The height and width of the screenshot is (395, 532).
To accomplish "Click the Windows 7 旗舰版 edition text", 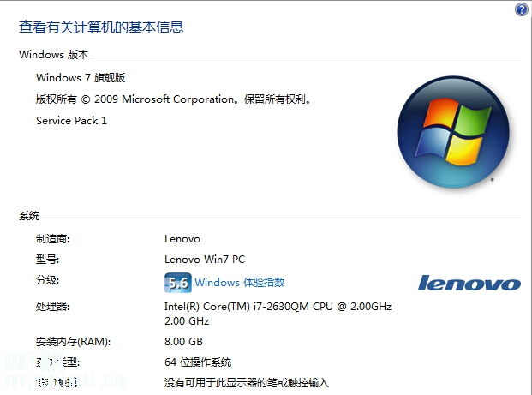I will click(81, 78).
